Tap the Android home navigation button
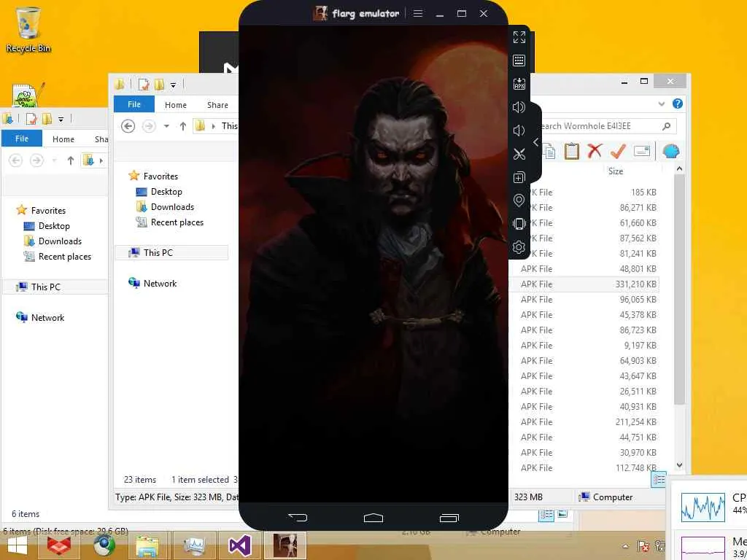 pos(373,517)
